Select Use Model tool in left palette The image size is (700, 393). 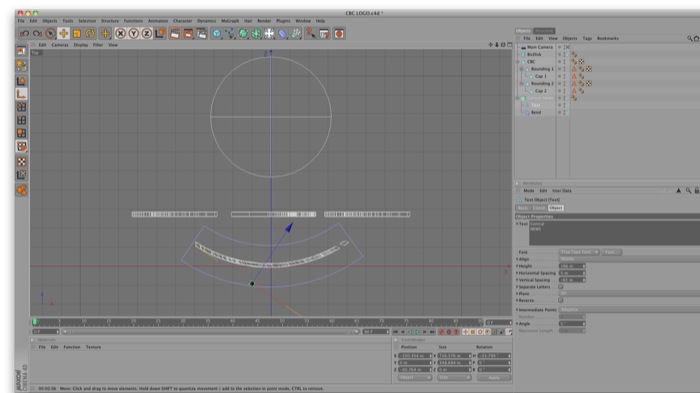[x=21, y=81]
